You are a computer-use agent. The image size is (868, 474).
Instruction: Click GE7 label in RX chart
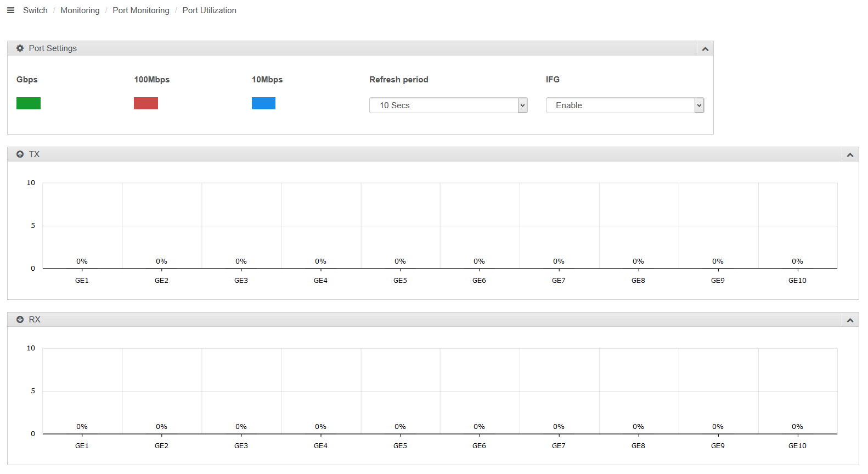point(559,446)
